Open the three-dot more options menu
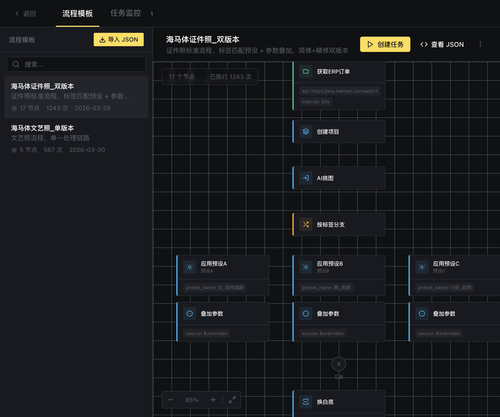The image size is (500, 417). click(480, 44)
